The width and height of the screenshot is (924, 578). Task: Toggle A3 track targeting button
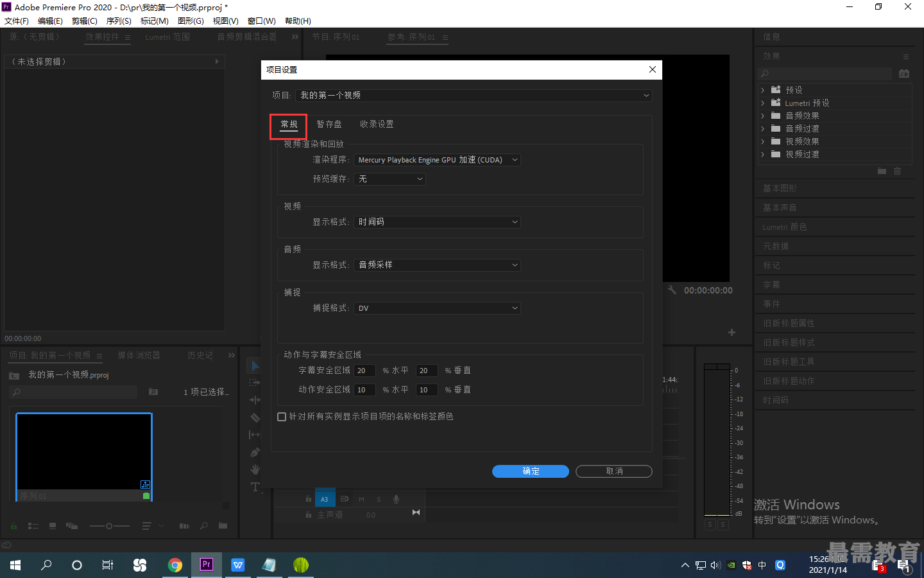[325, 499]
